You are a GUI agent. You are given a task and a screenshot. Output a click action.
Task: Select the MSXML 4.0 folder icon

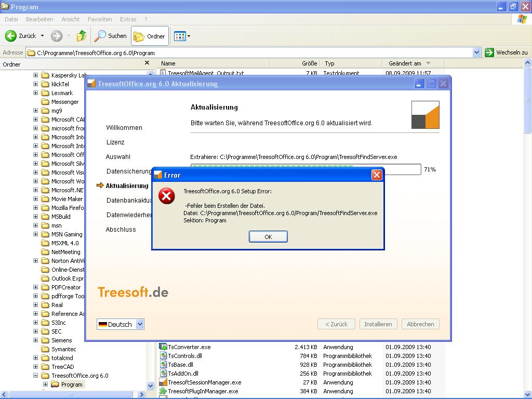45,243
